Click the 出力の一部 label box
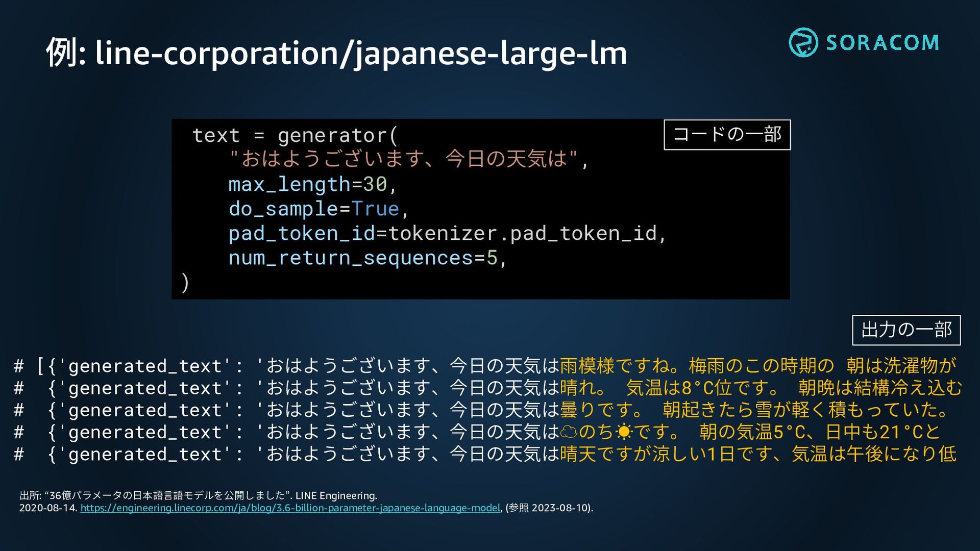Viewport: 980px width, 551px height. click(x=906, y=330)
